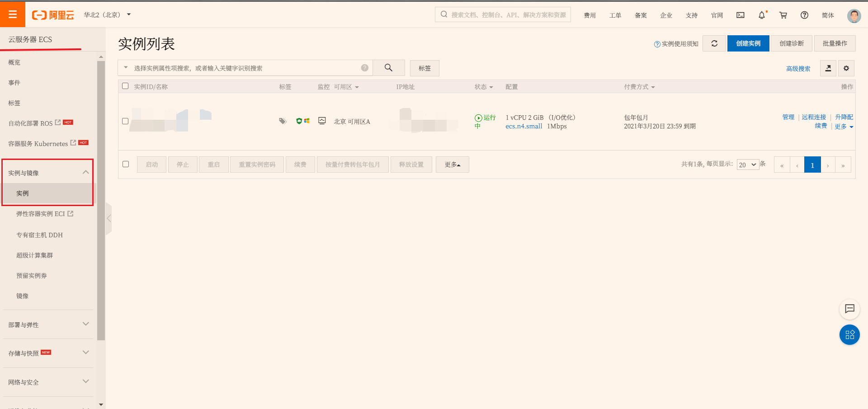This screenshot has height=409, width=868.
Task: Open the Cloud Shell terminal icon
Action: (740, 15)
